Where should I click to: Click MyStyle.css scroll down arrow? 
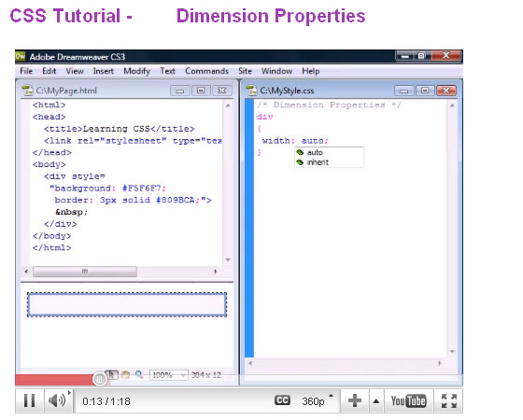click(x=452, y=351)
